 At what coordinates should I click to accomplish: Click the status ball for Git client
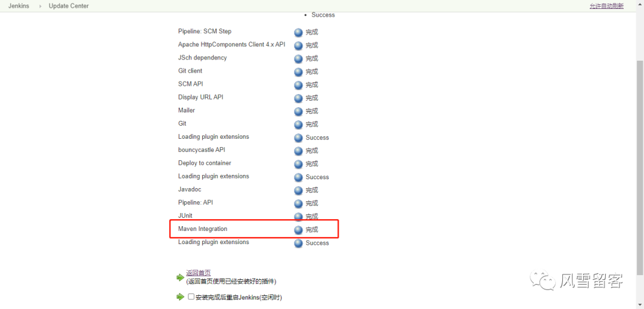(x=299, y=72)
